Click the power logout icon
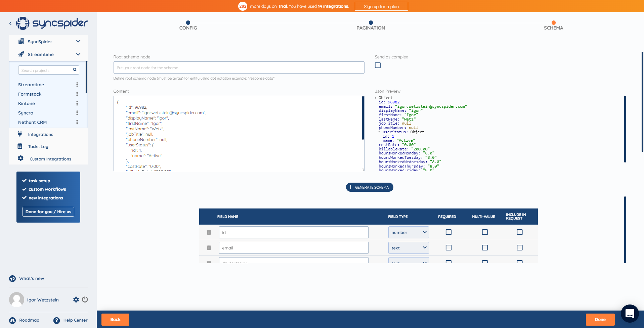 coord(85,299)
